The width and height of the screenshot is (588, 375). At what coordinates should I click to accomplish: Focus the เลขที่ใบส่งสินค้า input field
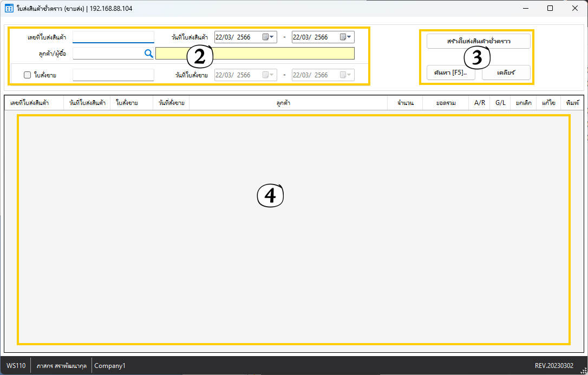(x=113, y=37)
